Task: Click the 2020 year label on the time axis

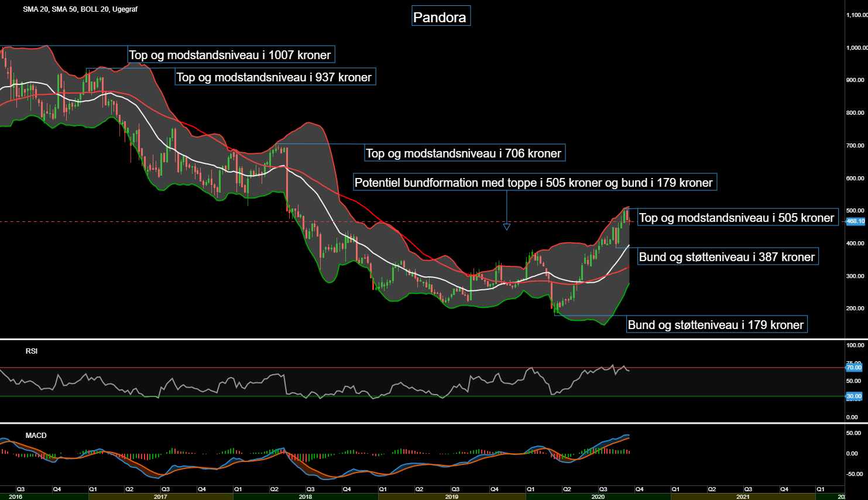Action: point(598,497)
